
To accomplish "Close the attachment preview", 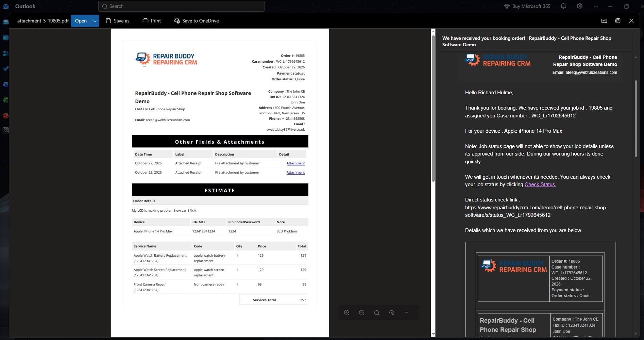I will [631, 21].
